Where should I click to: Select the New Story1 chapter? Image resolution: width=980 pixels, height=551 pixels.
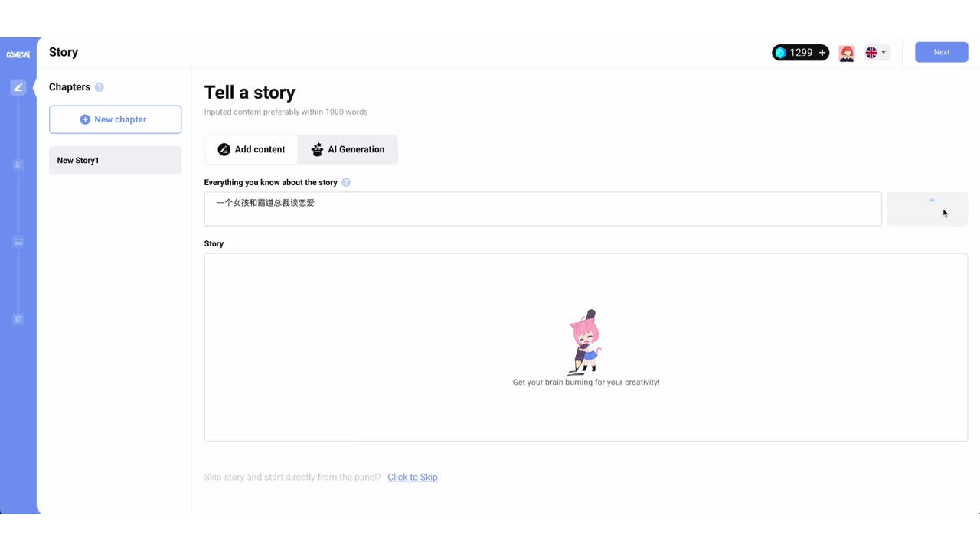tap(115, 161)
